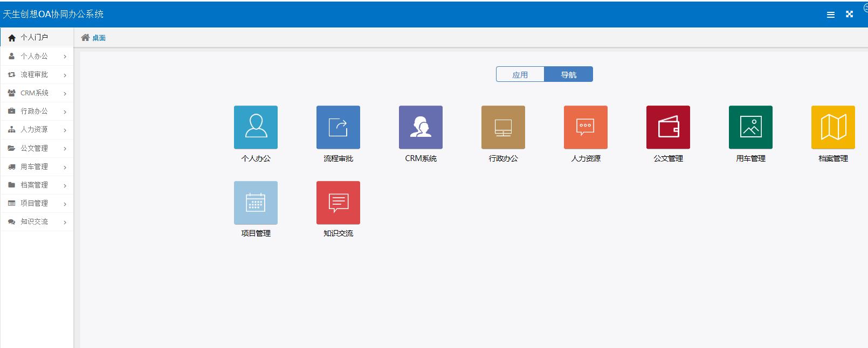The image size is (868, 348).
Task: Click the 用车管理 label under the tile
Action: click(x=750, y=158)
